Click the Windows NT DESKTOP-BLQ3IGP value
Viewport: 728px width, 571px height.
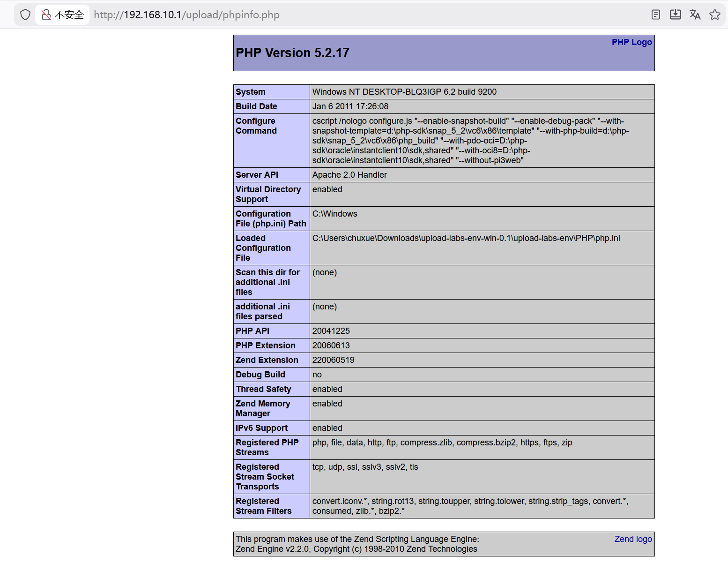click(x=404, y=92)
